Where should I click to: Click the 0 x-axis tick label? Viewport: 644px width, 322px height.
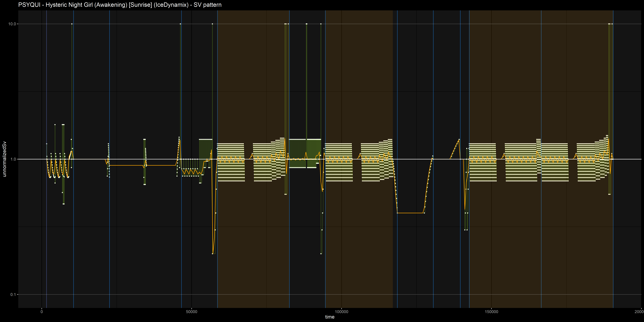42,312
